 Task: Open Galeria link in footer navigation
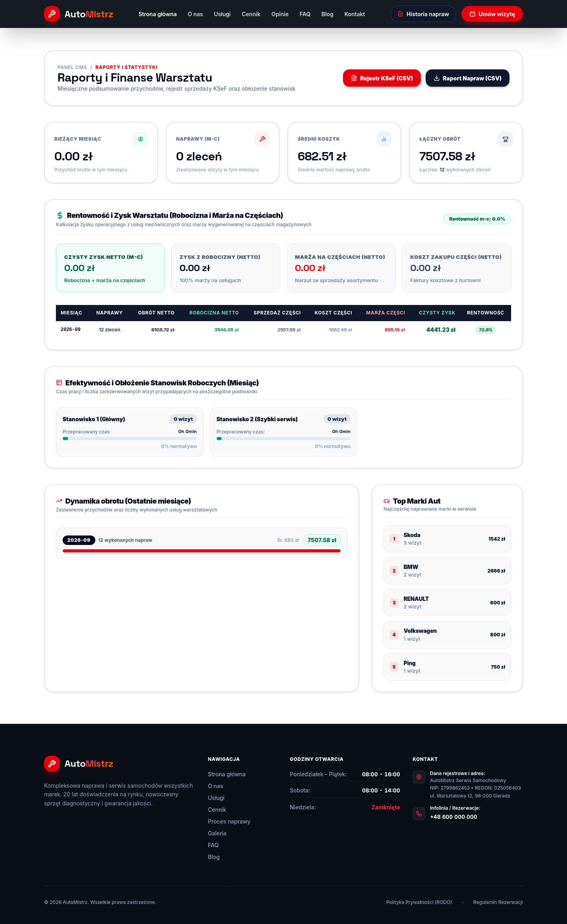[x=217, y=833]
